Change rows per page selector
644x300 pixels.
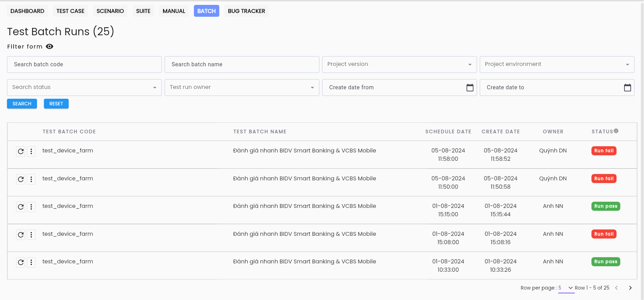(566, 288)
